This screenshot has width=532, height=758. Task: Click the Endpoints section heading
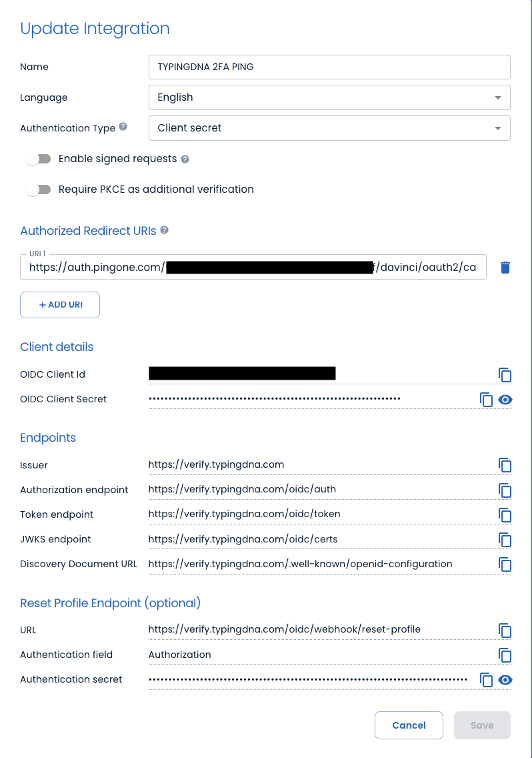(x=48, y=438)
